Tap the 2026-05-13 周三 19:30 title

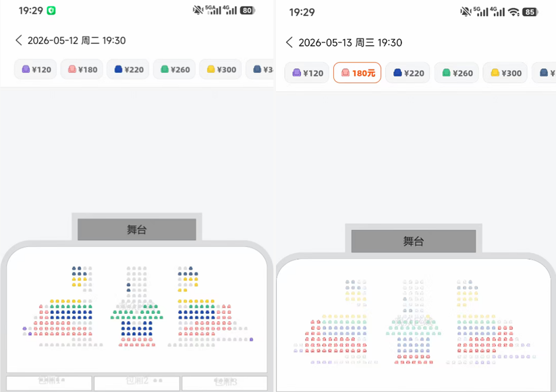pyautogui.click(x=350, y=43)
